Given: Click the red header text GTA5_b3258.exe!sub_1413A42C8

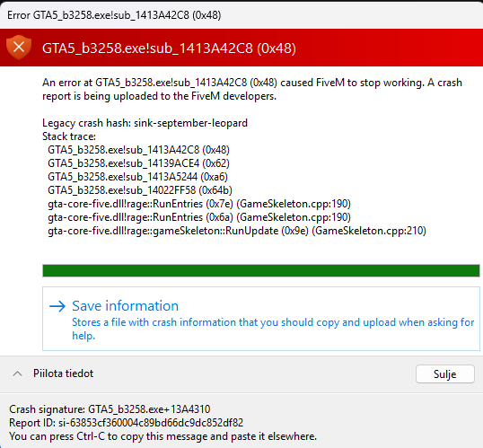Looking at the screenshot, I should tap(169, 48).
